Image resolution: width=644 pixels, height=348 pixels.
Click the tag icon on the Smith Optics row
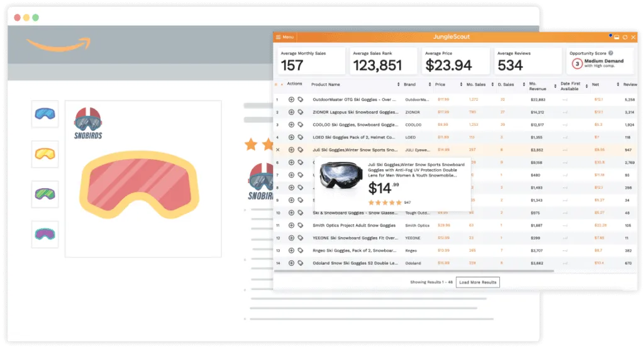click(x=301, y=225)
